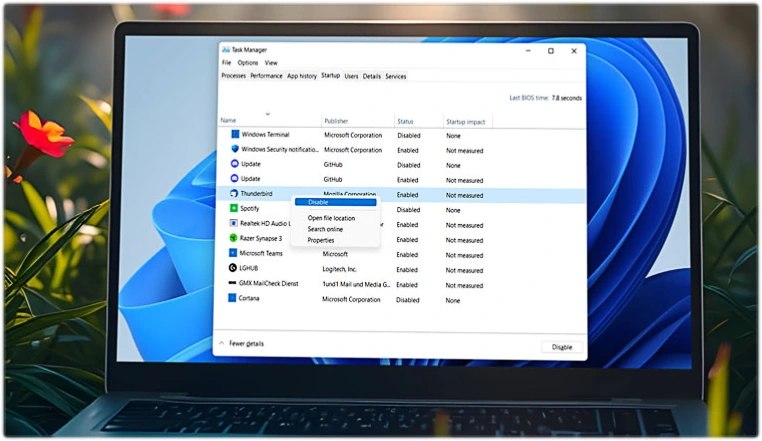Sort by the Publisher column header
This screenshot has width=762, height=441.
(x=336, y=121)
